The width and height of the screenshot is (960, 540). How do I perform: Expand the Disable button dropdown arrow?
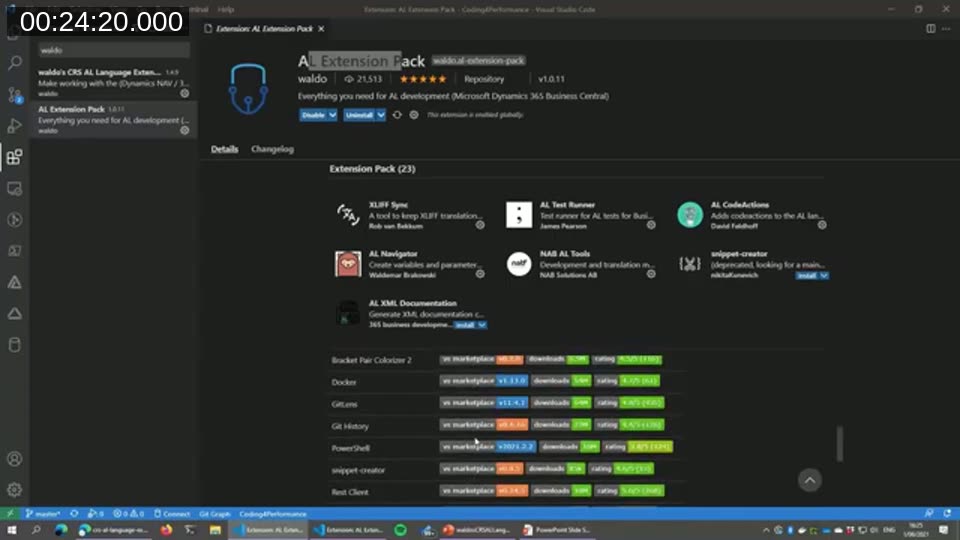pos(332,114)
